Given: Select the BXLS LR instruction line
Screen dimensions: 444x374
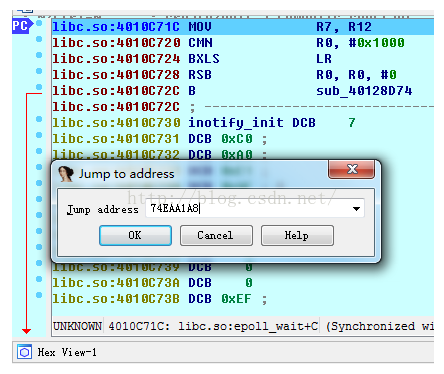Looking at the screenshot, I should [x=243, y=59].
